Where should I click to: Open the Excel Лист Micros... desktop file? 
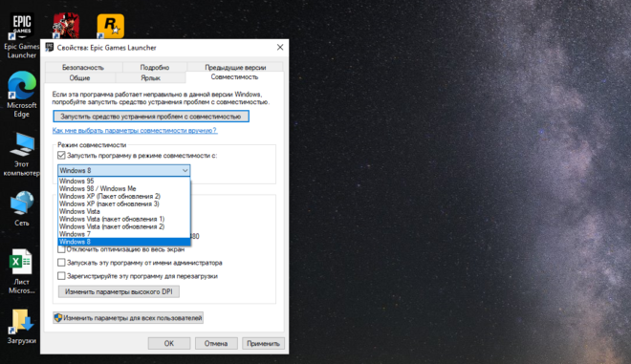point(21,271)
